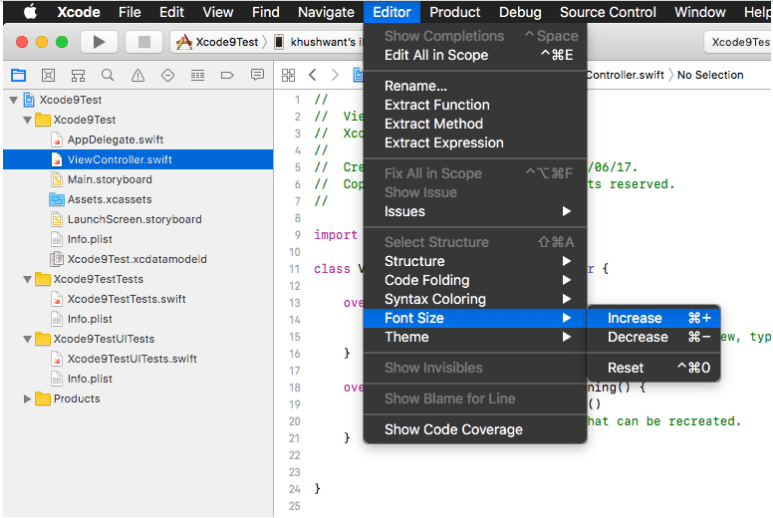Viewport: 773px width, 518px height.
Task: Show the Source Control navigator icon
Action: coord(48,75)
